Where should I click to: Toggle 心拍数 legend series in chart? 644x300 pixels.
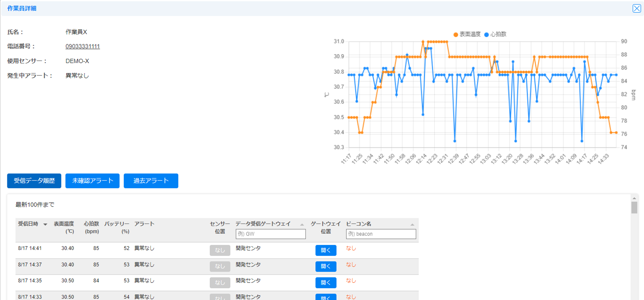(x=495, y=34)
